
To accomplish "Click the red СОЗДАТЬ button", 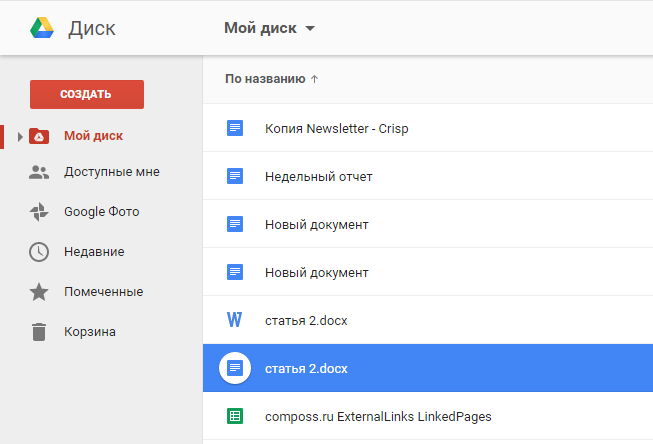I will point(87,94).
